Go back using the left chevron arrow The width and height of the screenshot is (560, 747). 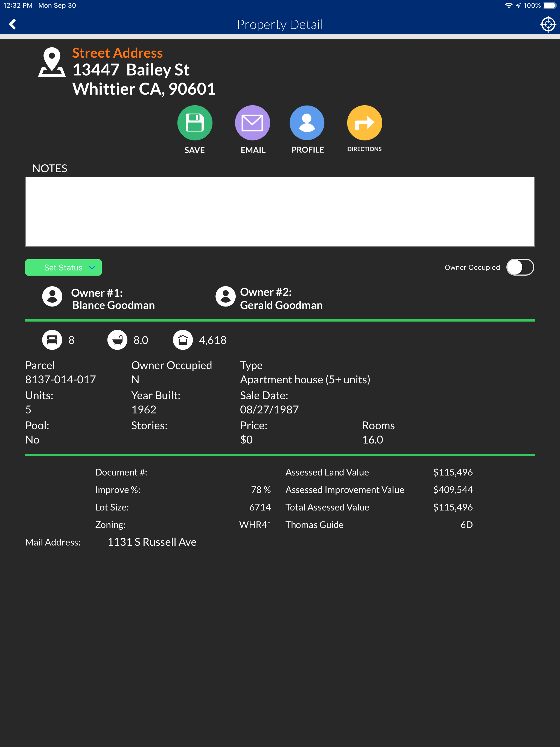click(x=13, y=24)
